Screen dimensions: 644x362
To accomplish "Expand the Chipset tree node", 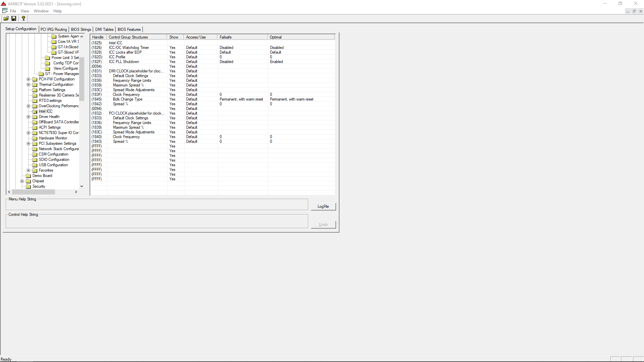I will pyautogui.click(x=22, y=181).
